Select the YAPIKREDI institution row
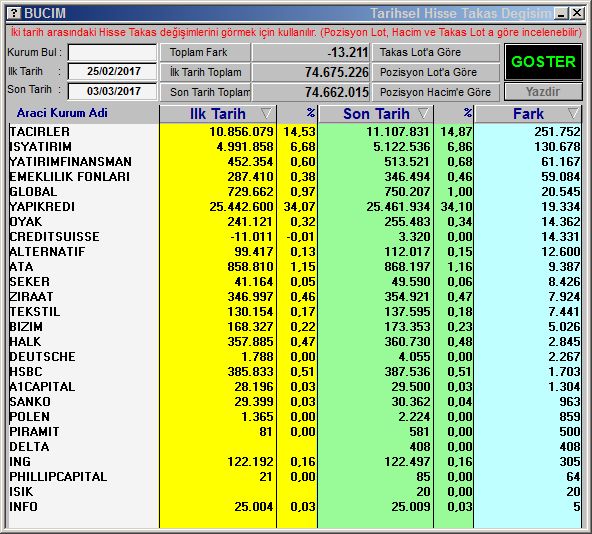Screen dimensions: 592x534 point(294,207)
